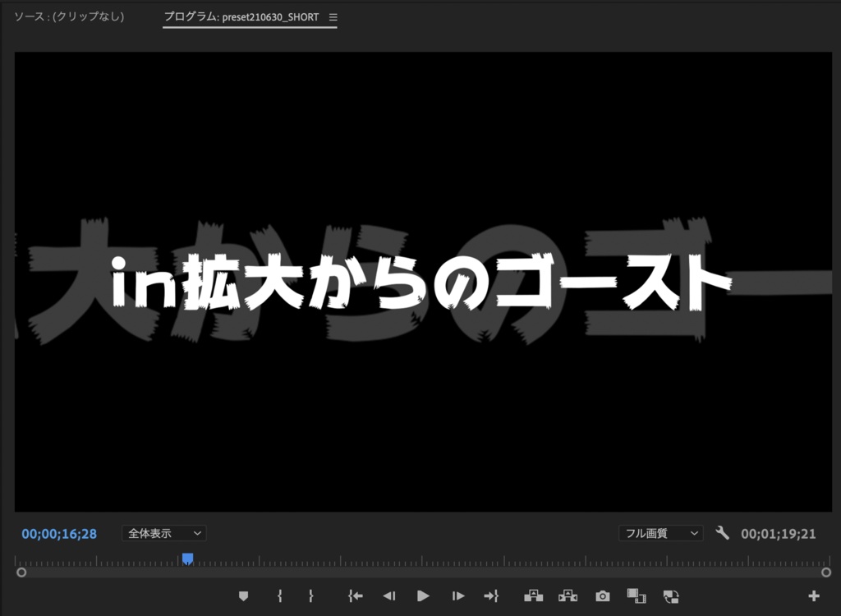Click the Comparison View icon
The height and width of the screenshot is (616, 841).
coord(636,595)
